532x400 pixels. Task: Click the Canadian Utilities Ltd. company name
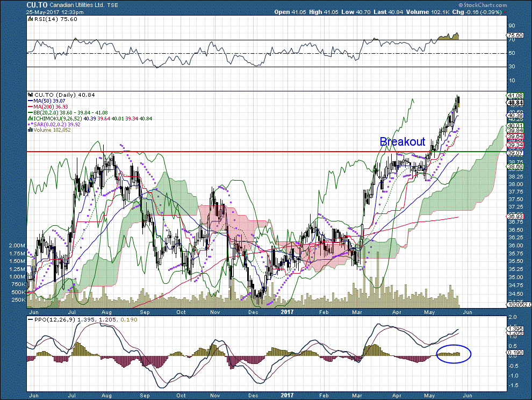(x=77, y=5)
